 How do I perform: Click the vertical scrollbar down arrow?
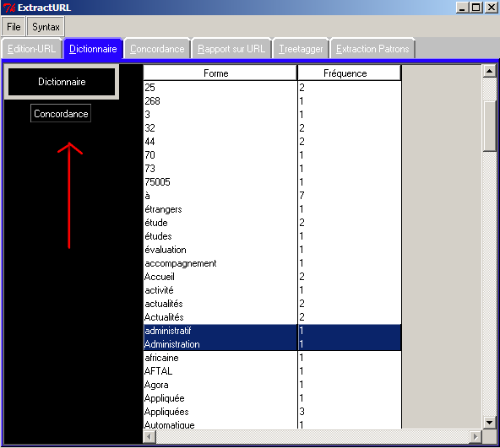(x=490, y=423)
